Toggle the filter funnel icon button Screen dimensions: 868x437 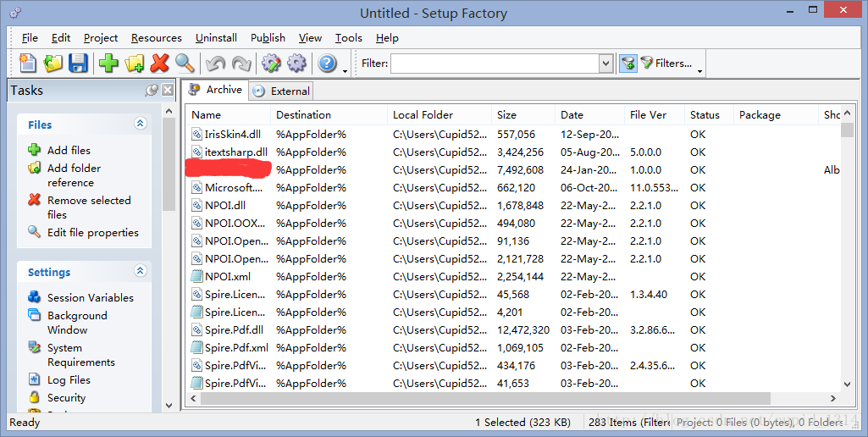[x=628, y=64]
